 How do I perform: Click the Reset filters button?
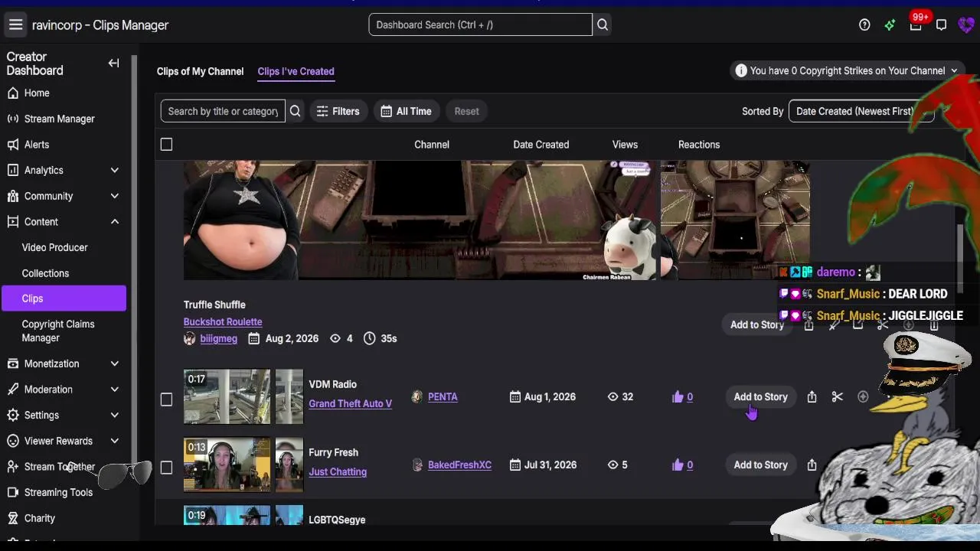(x=466, y=111)
